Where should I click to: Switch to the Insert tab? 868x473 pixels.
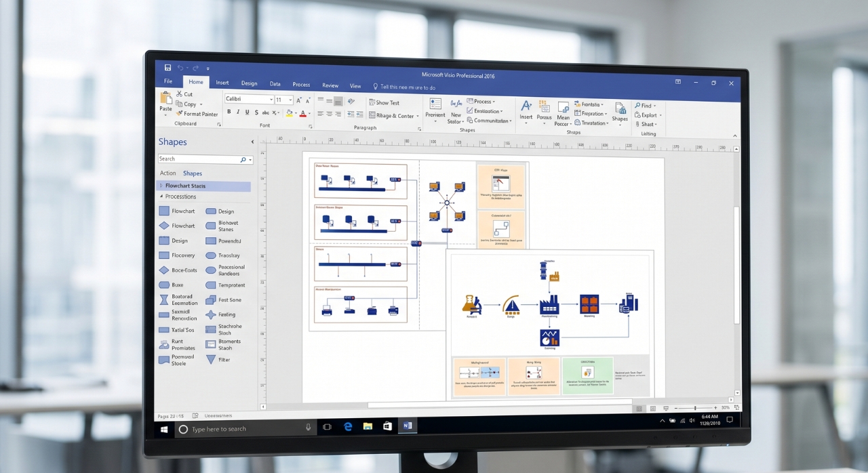point(222,83)
